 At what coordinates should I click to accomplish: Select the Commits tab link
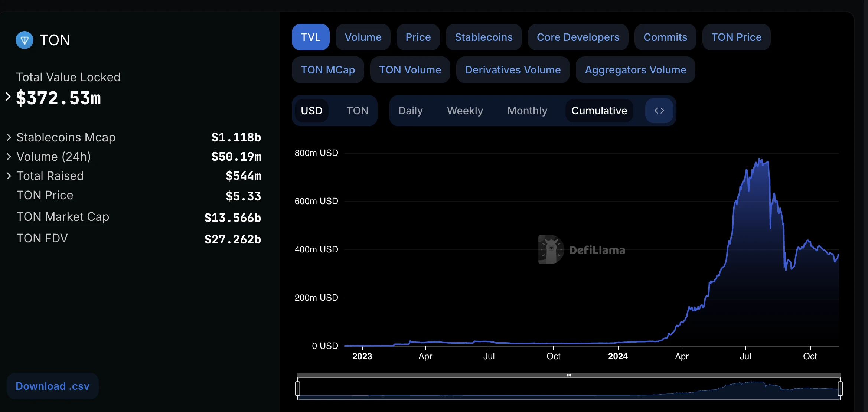point(665,36)
